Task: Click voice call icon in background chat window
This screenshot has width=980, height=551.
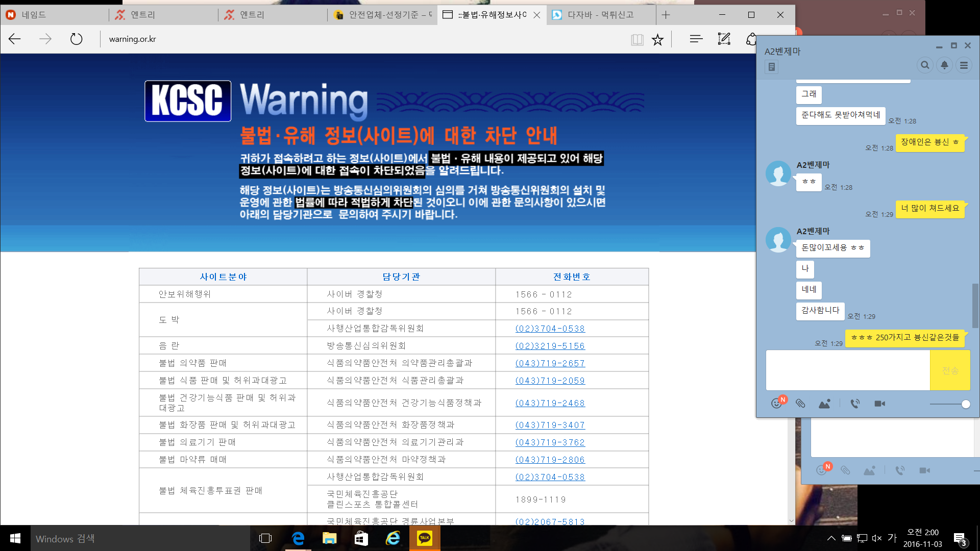Action: [900, 470]
